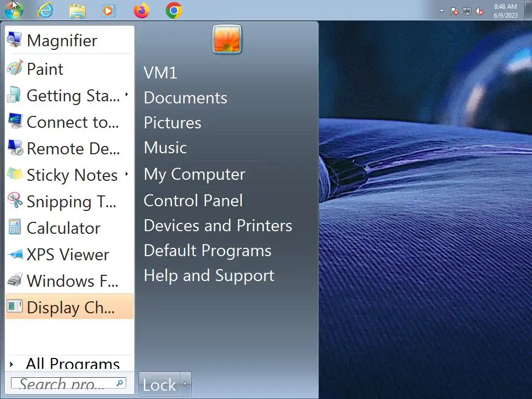Click the Lock button

[x=159, y=384]
